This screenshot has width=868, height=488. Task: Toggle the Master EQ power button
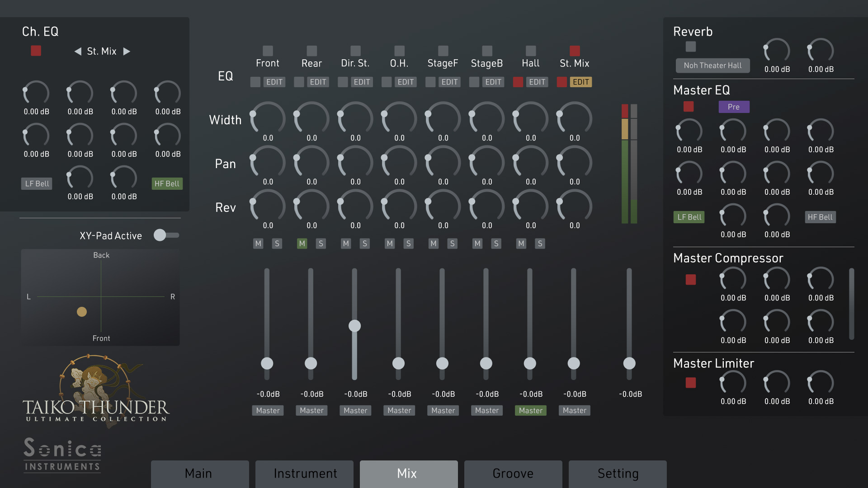point(689,107)
